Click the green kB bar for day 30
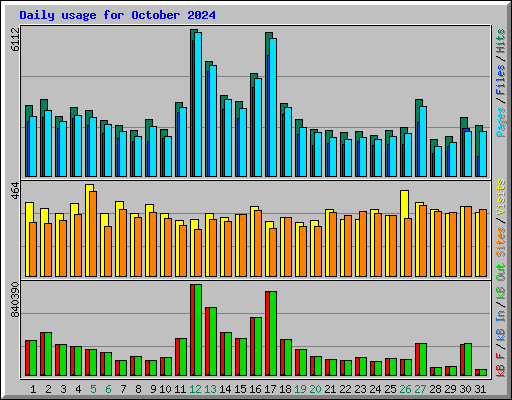Screen dimensions: 512x400 tap(468, 359)
